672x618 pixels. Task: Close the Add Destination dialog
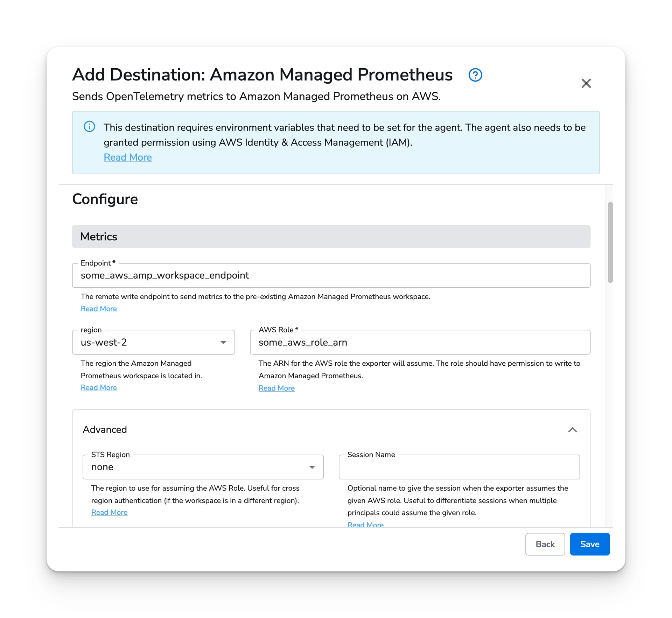pos(586,83)
